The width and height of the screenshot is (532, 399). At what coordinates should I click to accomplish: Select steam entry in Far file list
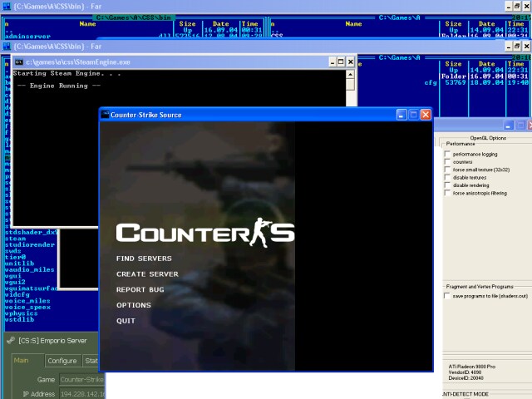[15, 239]
